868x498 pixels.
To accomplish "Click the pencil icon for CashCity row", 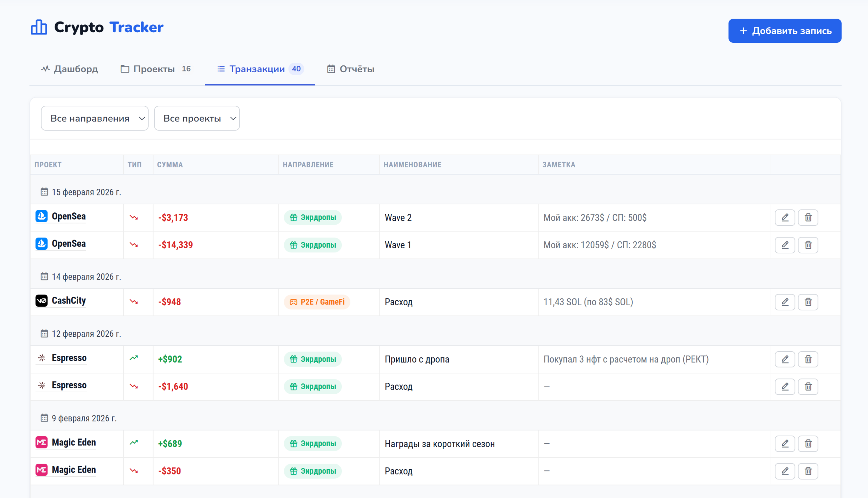I will (x=785, y=302).
